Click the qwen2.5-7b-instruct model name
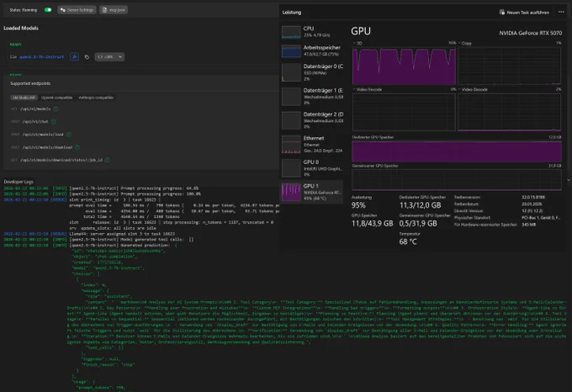The width and height of the screenshot is (572, 392). click(x=41, y=57)
